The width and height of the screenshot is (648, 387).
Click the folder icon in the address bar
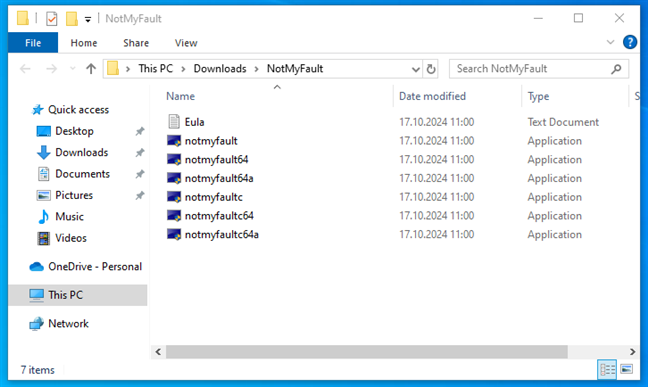coord(113,68)
